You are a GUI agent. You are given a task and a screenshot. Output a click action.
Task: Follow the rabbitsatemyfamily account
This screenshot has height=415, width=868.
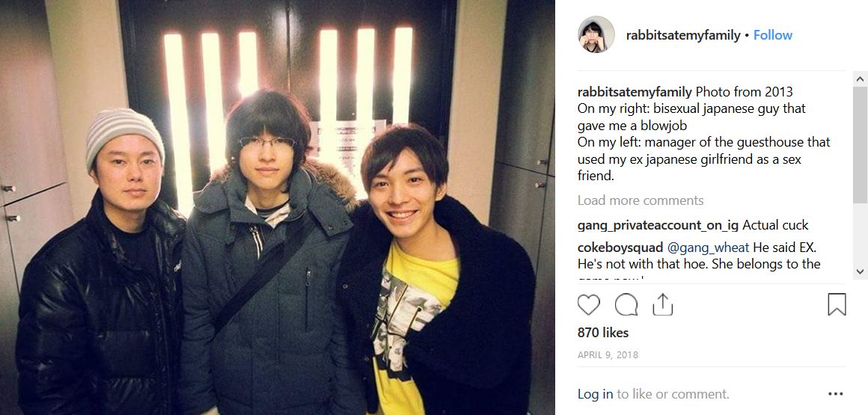point(773,35)
